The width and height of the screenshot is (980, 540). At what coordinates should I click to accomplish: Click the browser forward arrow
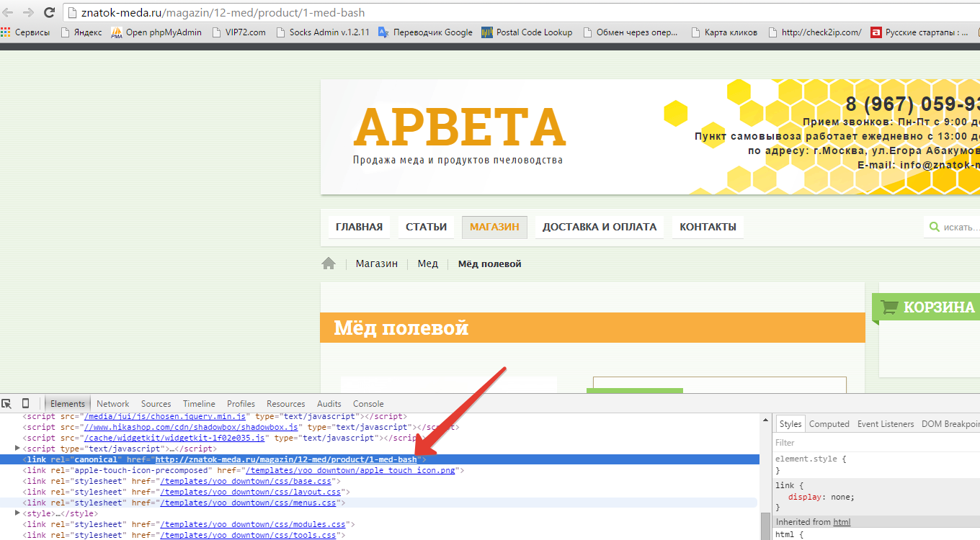pos(29,12)
